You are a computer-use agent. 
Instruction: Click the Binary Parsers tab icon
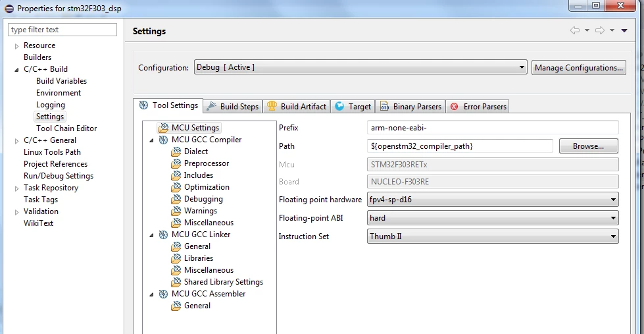(x=384, y=107)
